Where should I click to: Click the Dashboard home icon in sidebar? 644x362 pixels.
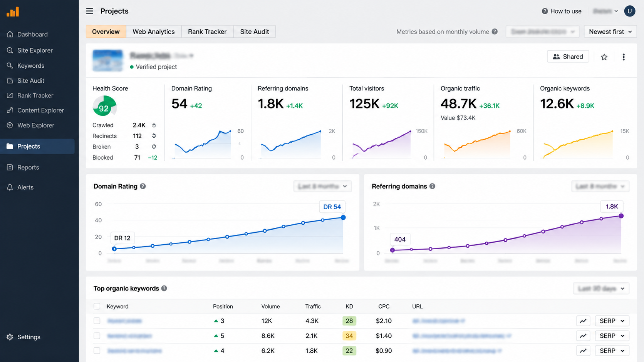10,34
